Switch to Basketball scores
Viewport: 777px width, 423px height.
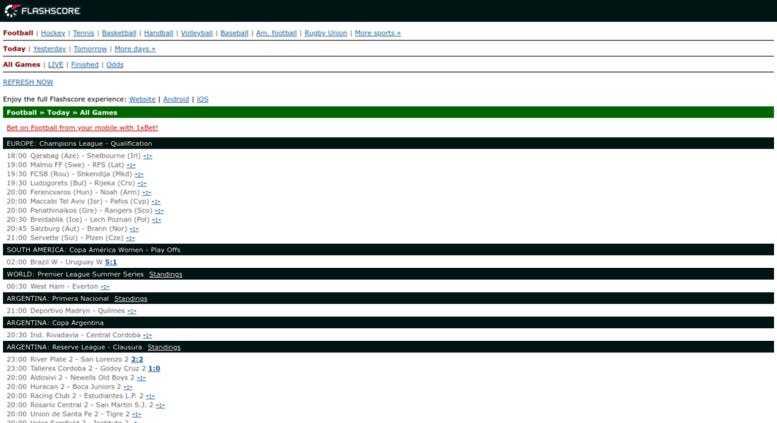pos(119,33)
